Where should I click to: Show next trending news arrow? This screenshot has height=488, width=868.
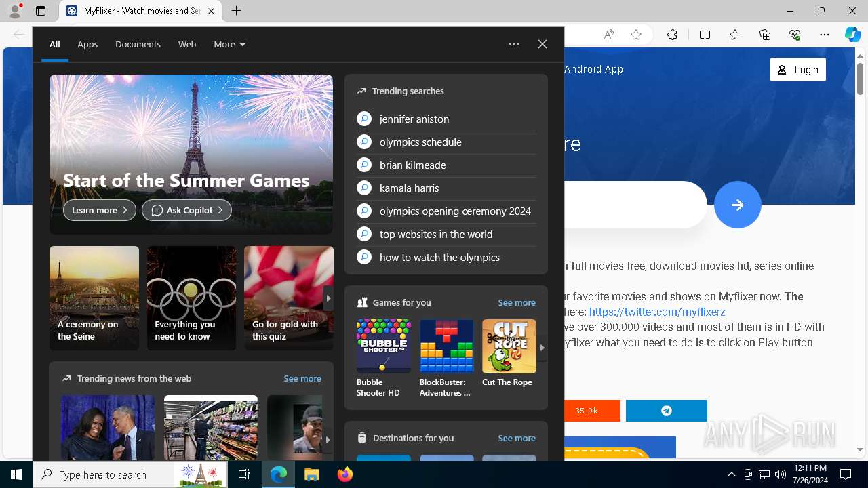(x=328, y=439)
